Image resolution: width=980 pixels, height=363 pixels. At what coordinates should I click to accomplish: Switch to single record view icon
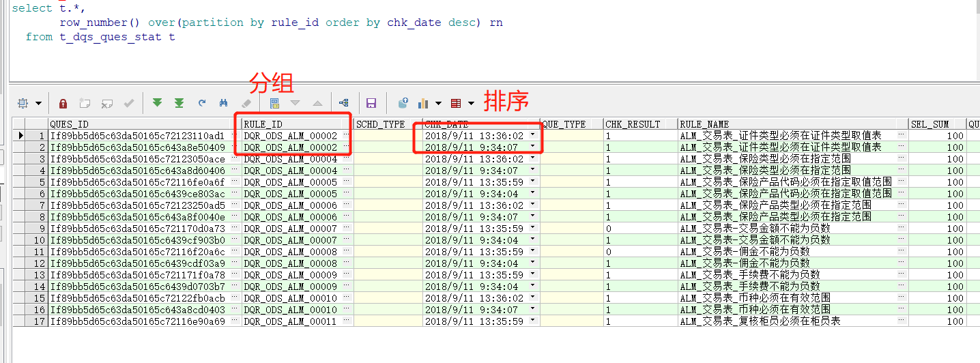pos(274,103)
